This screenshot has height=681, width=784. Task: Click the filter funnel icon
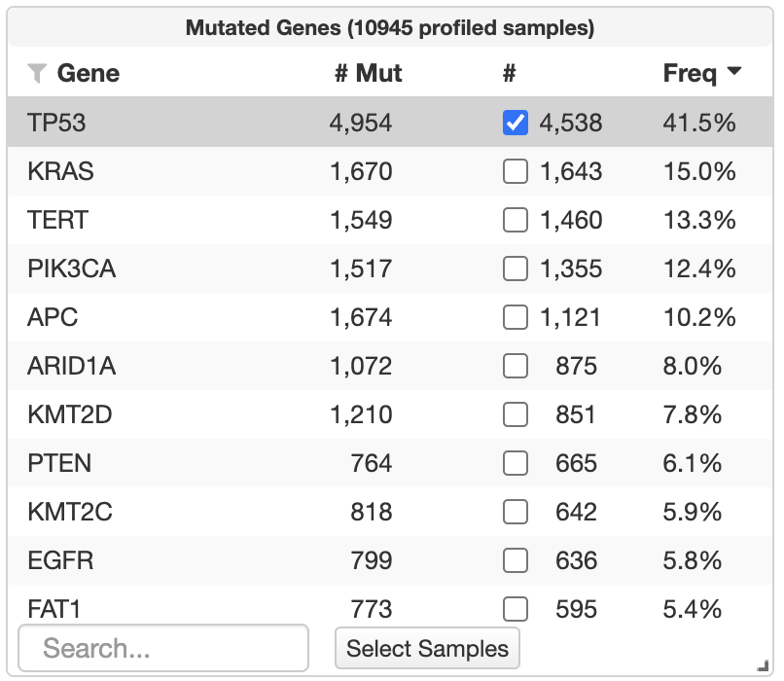pos(36,73)
